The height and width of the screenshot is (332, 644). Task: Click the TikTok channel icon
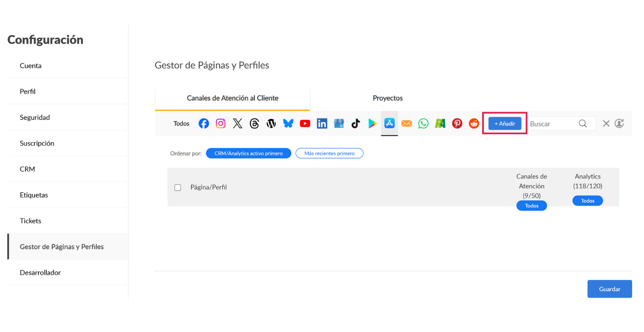tap(356, 124)
